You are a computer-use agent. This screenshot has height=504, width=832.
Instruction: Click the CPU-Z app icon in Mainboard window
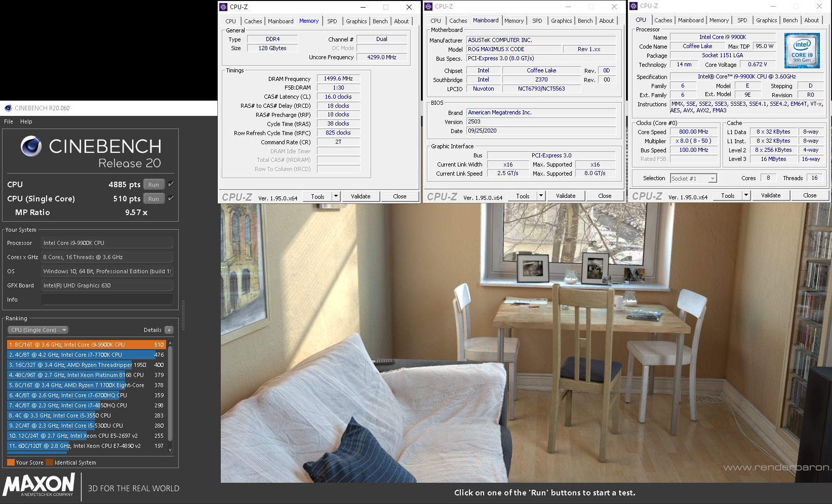[x=429, y=7]
